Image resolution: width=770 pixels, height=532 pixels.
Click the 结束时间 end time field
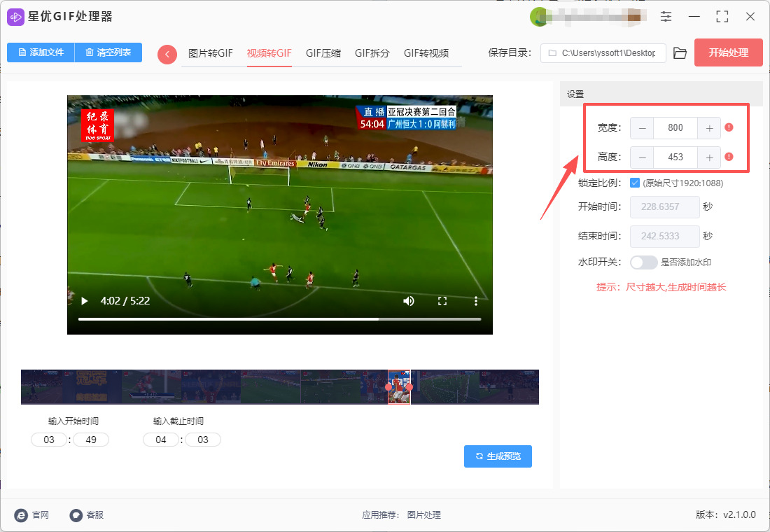coord(665,237)
